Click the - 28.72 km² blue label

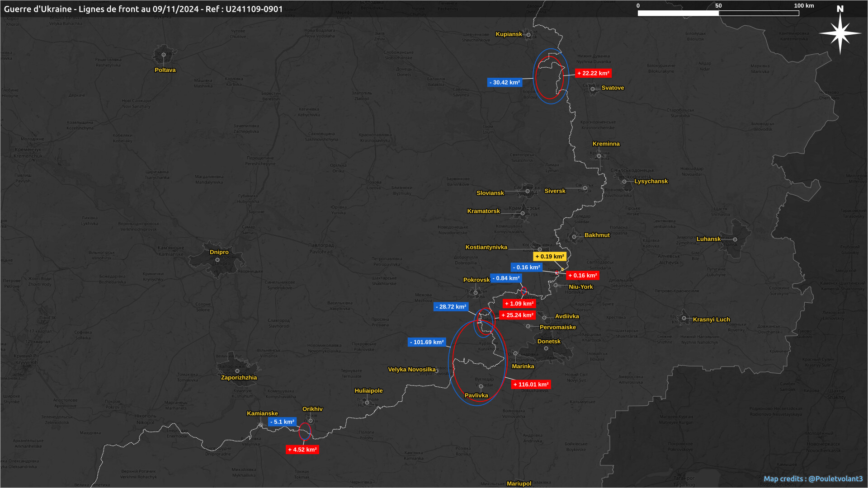point(450,307)
